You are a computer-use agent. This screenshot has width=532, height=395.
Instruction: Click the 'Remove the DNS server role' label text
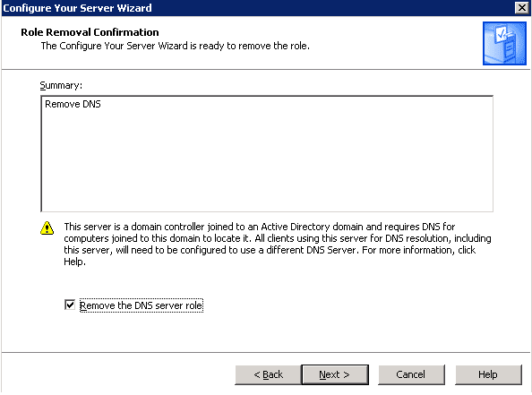tap(142, 305)
